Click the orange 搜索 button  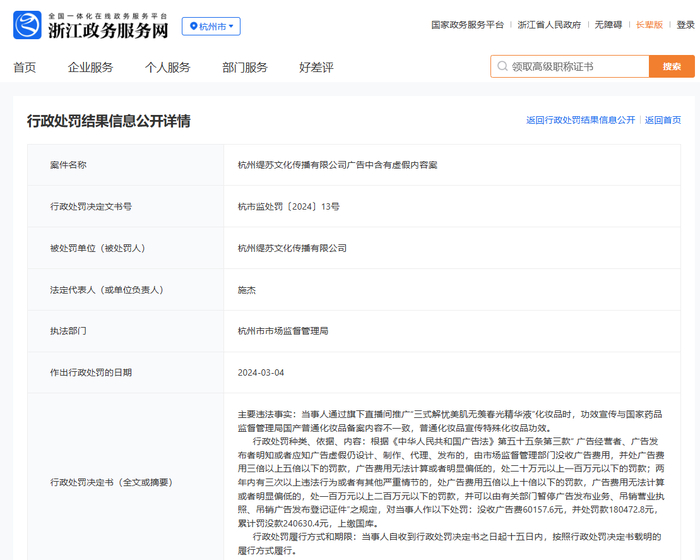pos(671,67)
